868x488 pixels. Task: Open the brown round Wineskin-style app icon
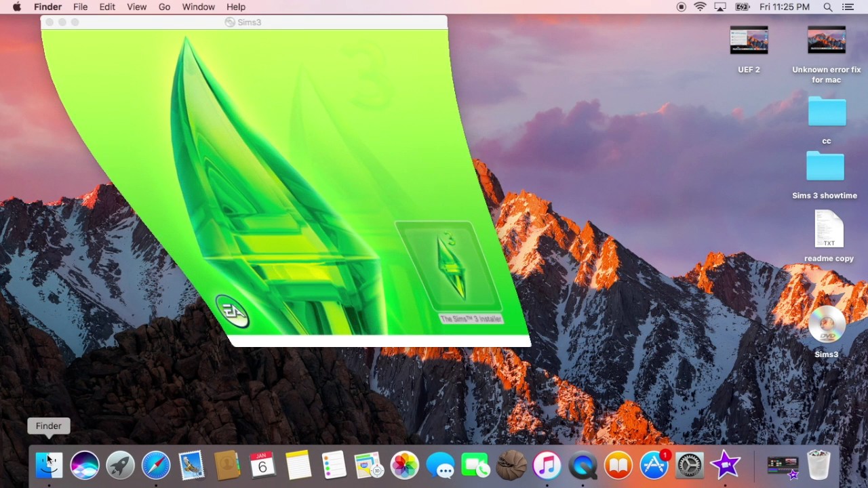[x=511, y=465]
